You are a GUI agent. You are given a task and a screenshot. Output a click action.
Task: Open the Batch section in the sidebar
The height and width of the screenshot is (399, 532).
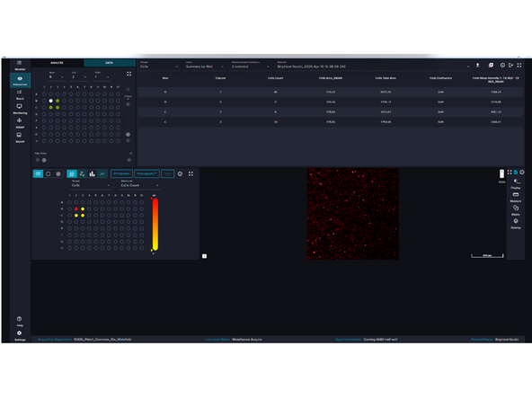coord(20,94)
